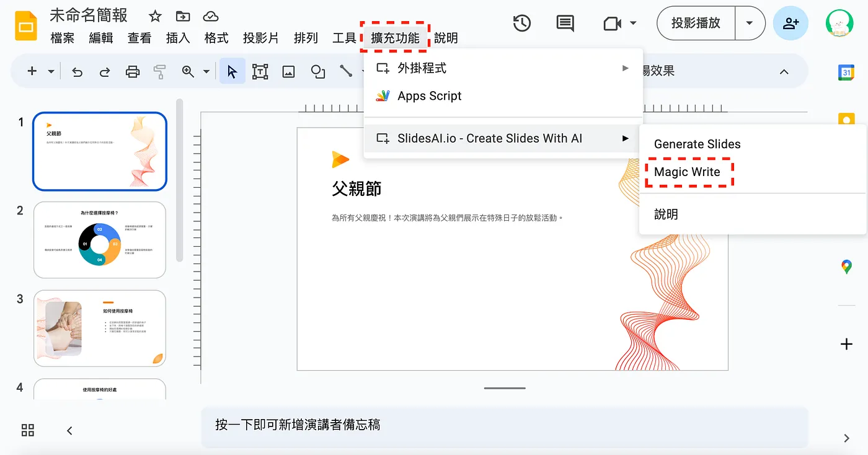Collapse the filmstrip panel arrow
The height and width of the screenshot is (455, 868).
pos(69,430)
